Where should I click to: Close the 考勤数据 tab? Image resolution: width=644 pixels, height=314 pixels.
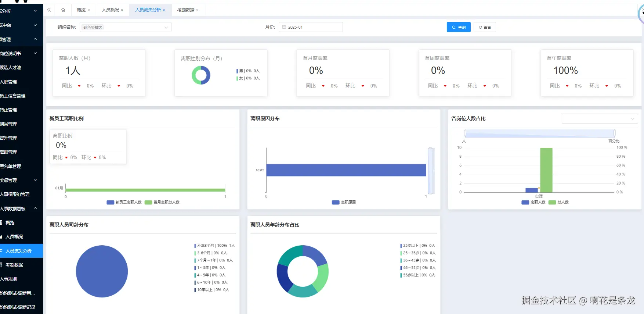tap(198, 10)
